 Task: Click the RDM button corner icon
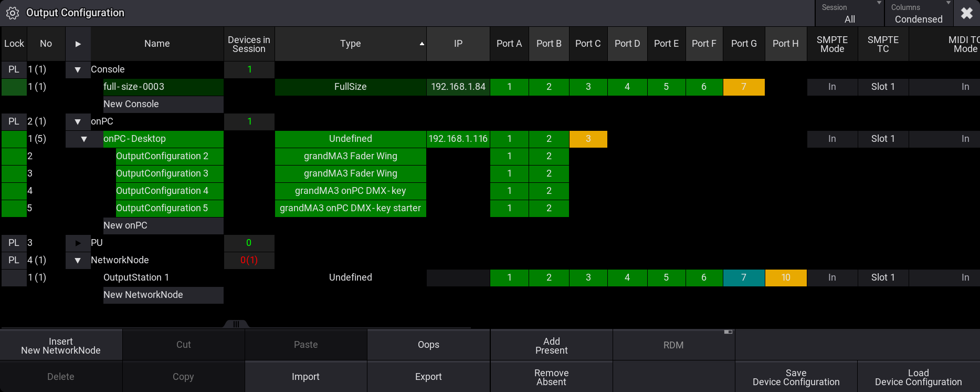pos(728,332)
